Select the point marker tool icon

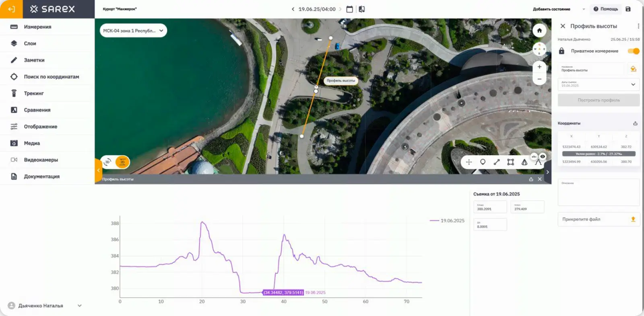(483, 162)
